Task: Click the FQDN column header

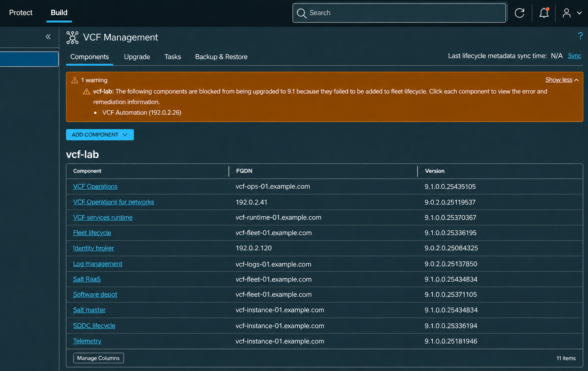Action: coord(244,171)
